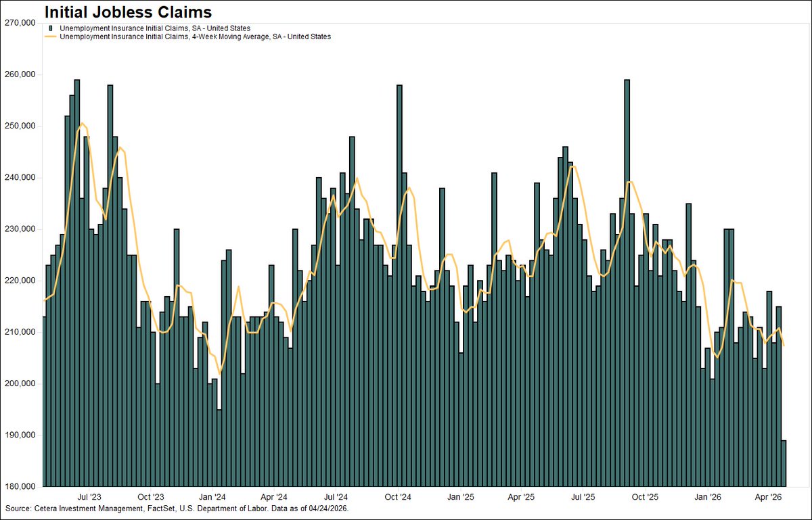
Task: Click the 230,000 y-axis label
Action: 20,229
